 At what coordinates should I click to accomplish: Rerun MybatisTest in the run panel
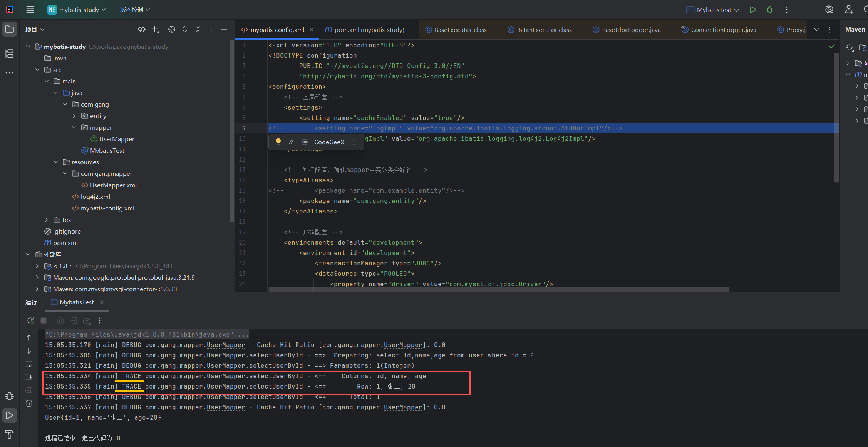pos(31,320)
